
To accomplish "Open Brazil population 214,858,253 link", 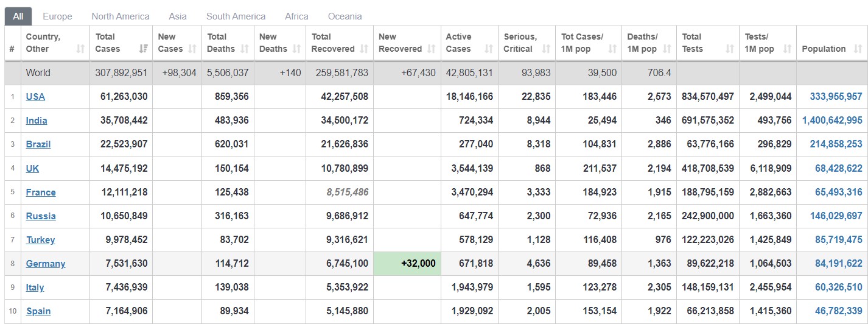I will pyautogui.click(x=836, y=144).
